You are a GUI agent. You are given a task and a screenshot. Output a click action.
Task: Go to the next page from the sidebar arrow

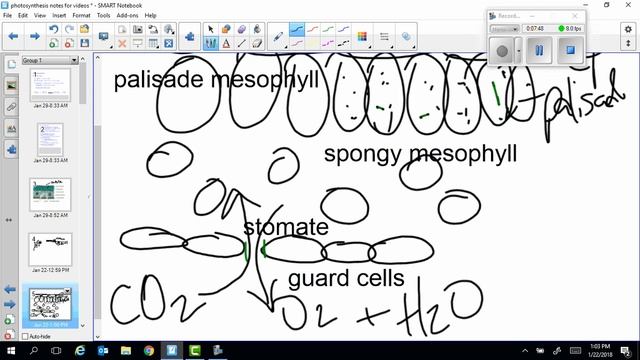coord(10,304)
